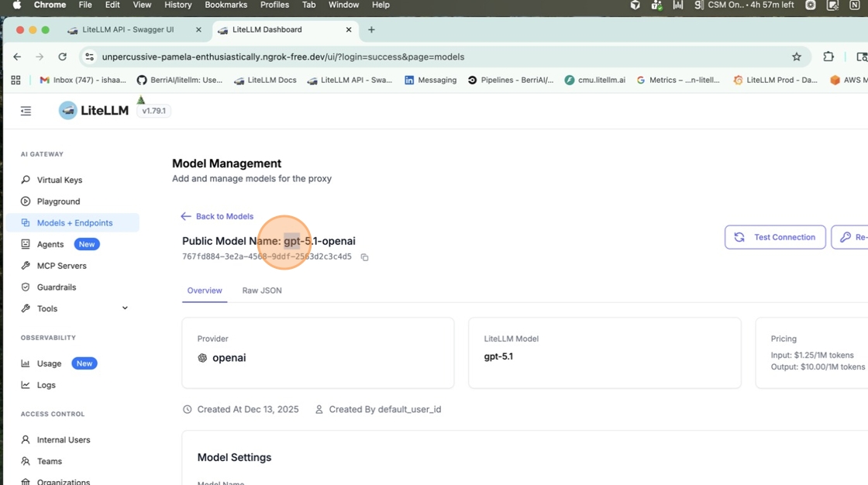Click the Test Connection button
The width and height of the screenshot is (868, 485).
pyautogui.click(x=775, y=237)
